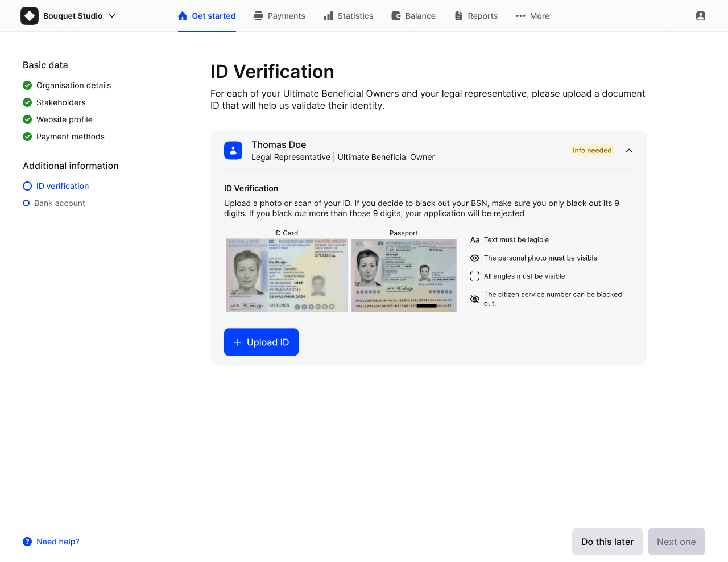
Task: Click the Bouquet Studio diamond logo
Action: click(x=30, y=16)
